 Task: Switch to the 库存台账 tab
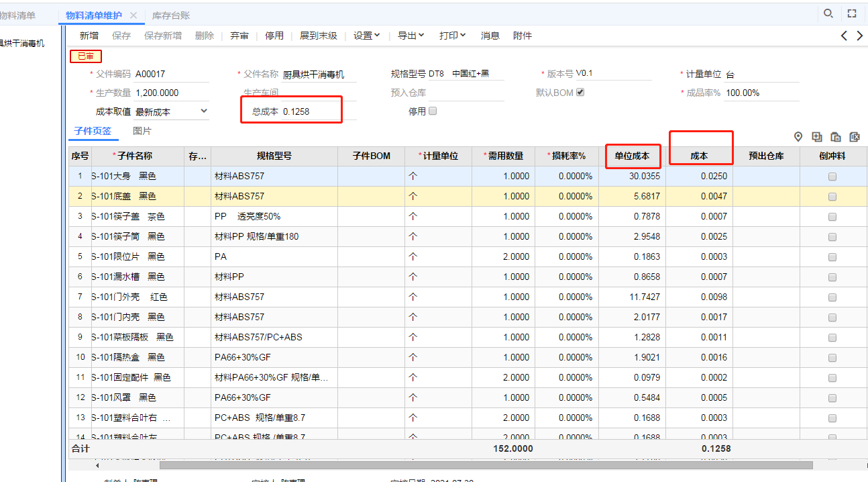click(x=171, y=15)
